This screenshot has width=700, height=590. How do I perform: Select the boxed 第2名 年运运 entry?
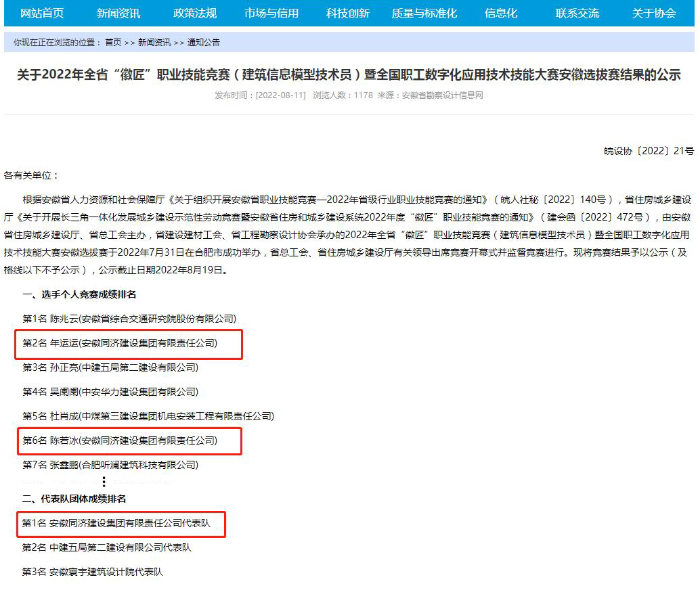tap(129, 343)
